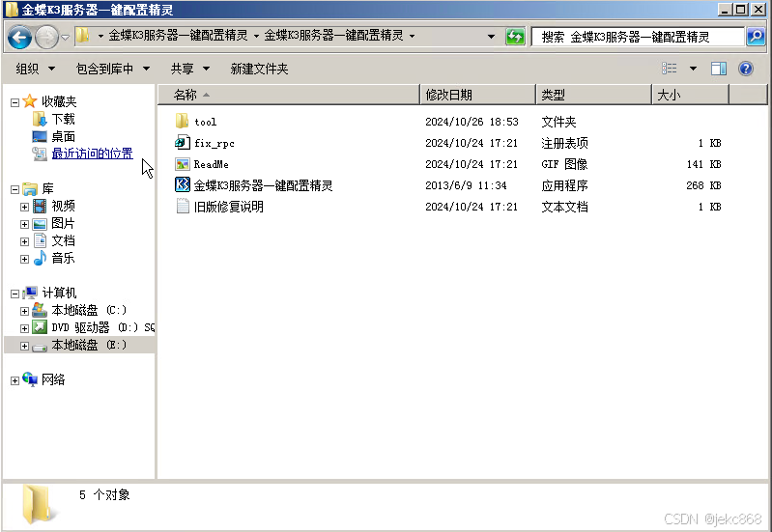Open dropdown after the last breadcrumb segment
This screenshot has width=772, height=532.
tap(413, 36)
